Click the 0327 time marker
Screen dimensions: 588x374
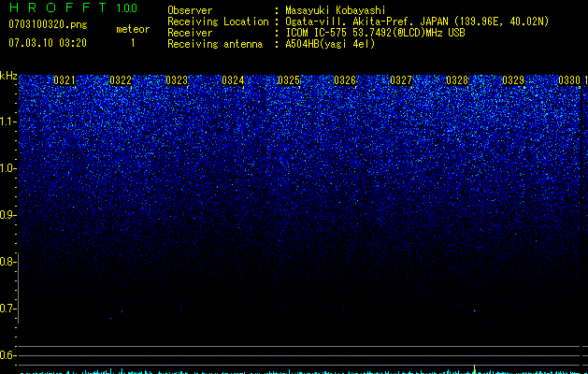point(401,80)
